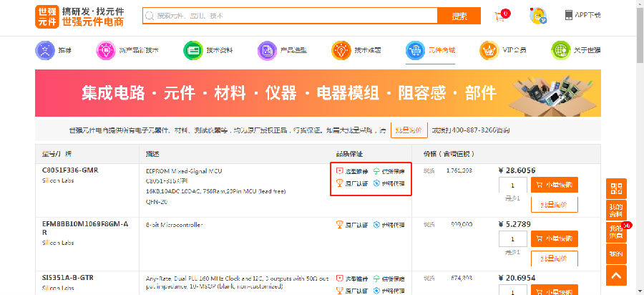Click the search input field
The width and height of the screenshot is (644, 295).
pyautogui.click(x=290, y=16)
